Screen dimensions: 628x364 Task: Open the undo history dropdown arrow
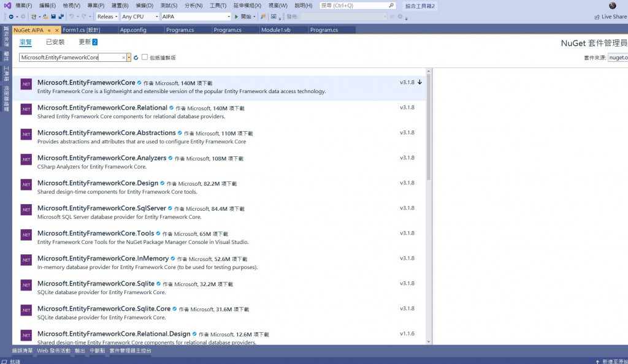pos(78,17)
